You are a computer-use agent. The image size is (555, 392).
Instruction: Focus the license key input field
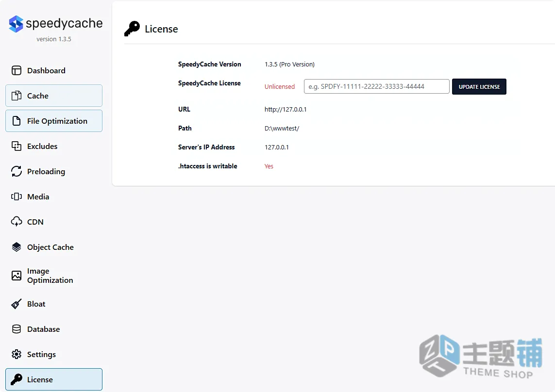pos(377,86)
